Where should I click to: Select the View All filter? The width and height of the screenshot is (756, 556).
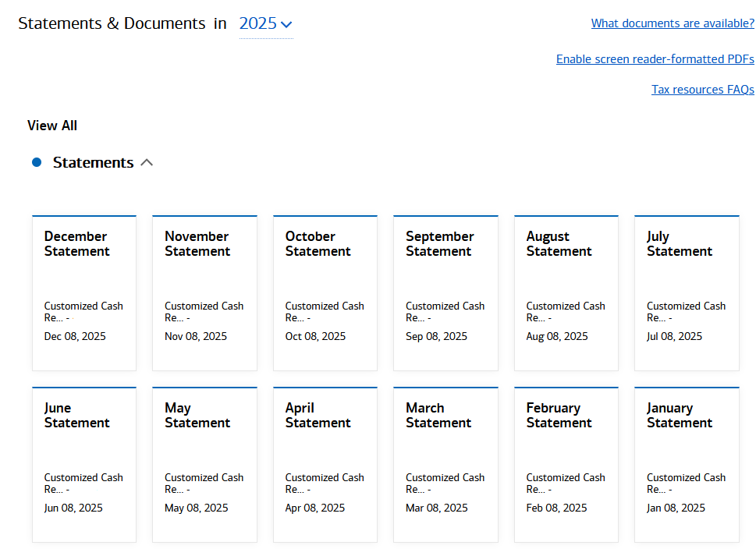52,126
